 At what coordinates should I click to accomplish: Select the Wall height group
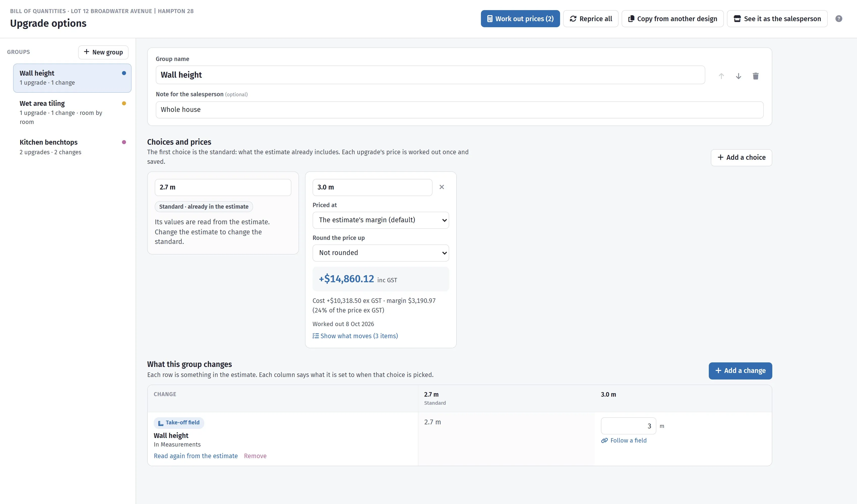tap(72, 78)
